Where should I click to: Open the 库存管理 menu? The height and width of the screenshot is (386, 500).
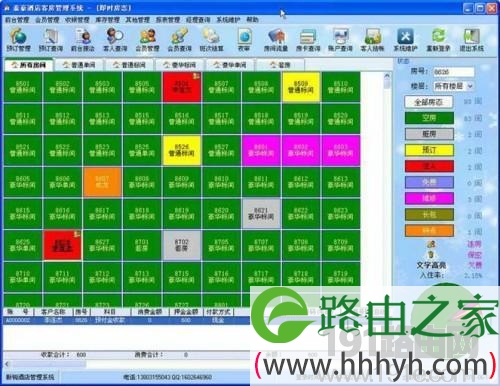click(107, 20)
